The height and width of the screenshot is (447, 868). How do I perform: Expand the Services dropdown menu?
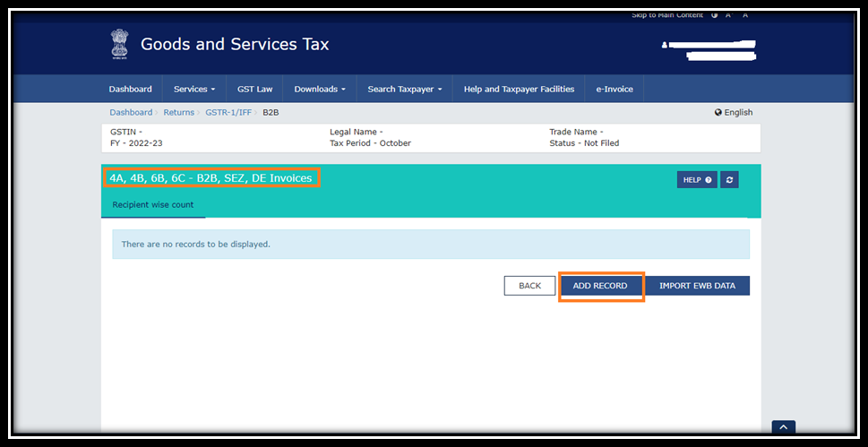point(194,90)
